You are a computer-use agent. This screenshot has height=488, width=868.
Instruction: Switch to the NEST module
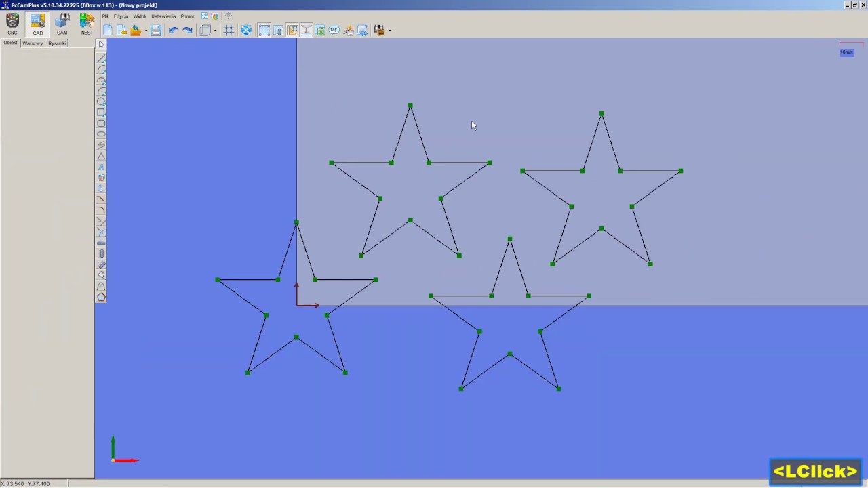click(87, 24)
